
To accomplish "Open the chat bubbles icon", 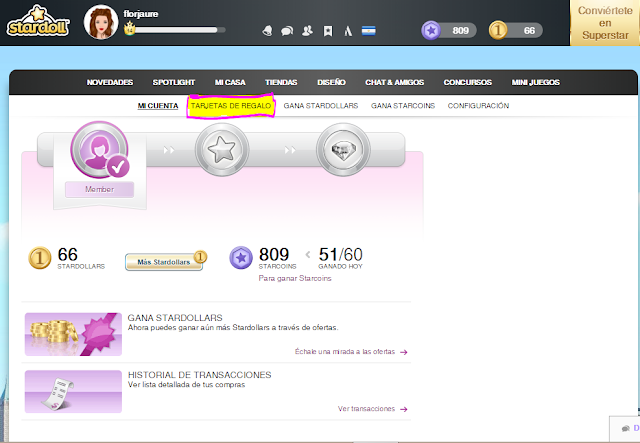I will (x=287, y=31).
